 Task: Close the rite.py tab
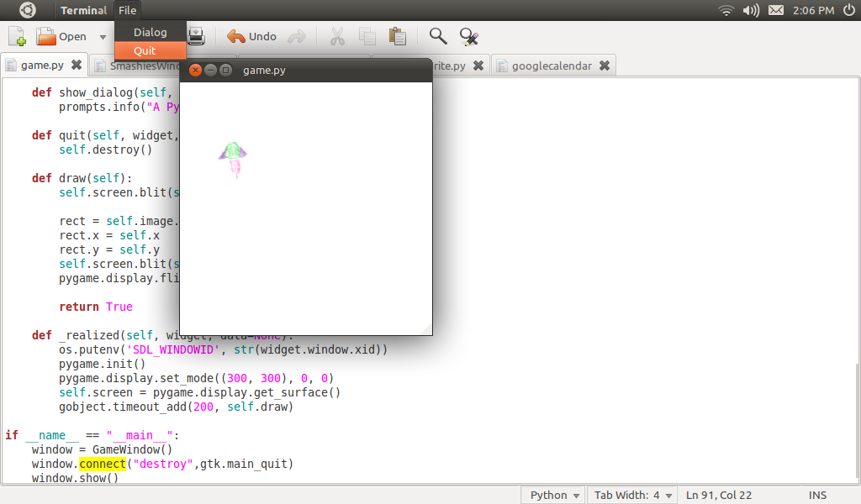click(x=478, y=65)
